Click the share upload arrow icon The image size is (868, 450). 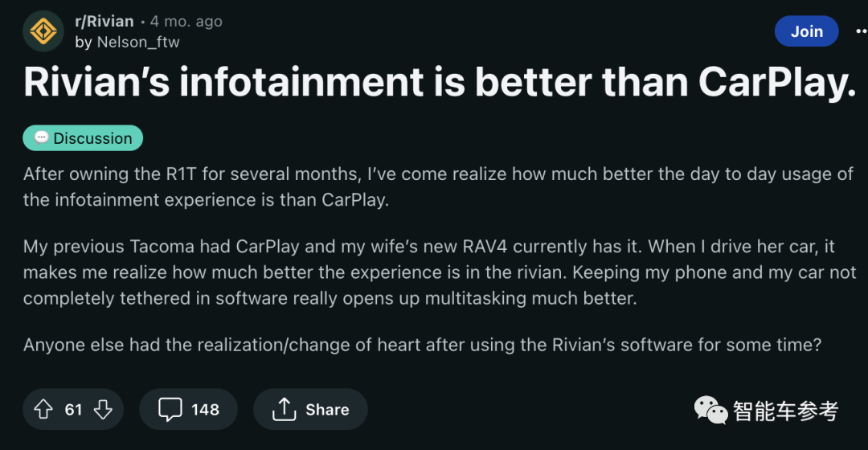pyautogui.click(x=284, y=410)
